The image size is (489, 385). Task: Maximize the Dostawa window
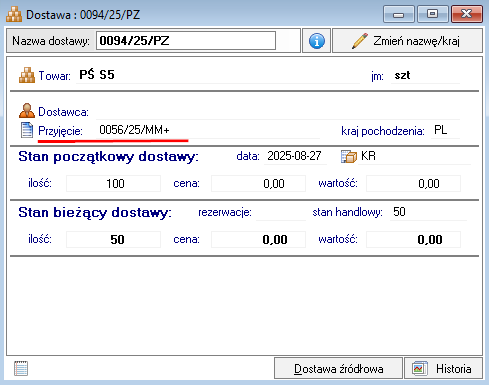tap(433, 14)
